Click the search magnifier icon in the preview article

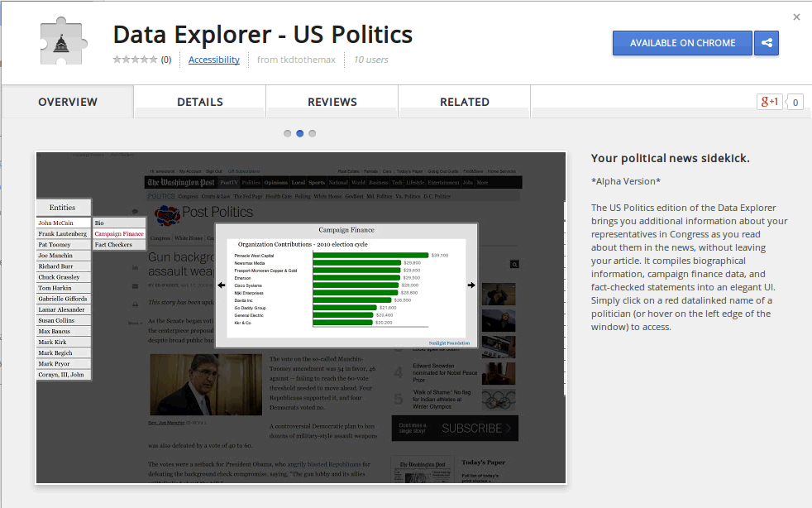(514, 265)
